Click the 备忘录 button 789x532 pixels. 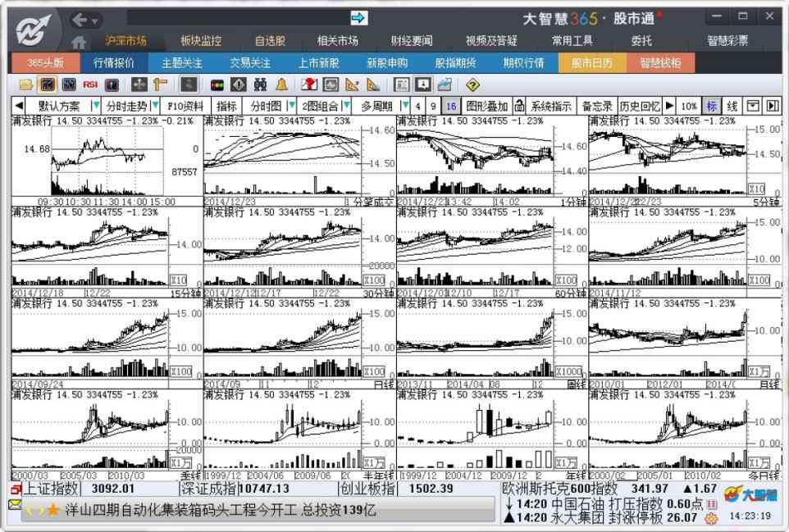pos(596,106)
